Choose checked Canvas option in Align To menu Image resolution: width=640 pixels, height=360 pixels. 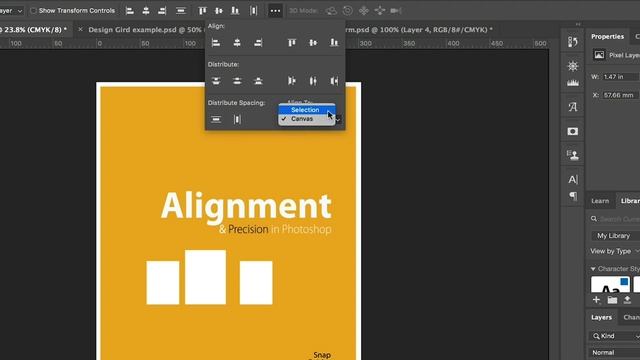point(307,119)
